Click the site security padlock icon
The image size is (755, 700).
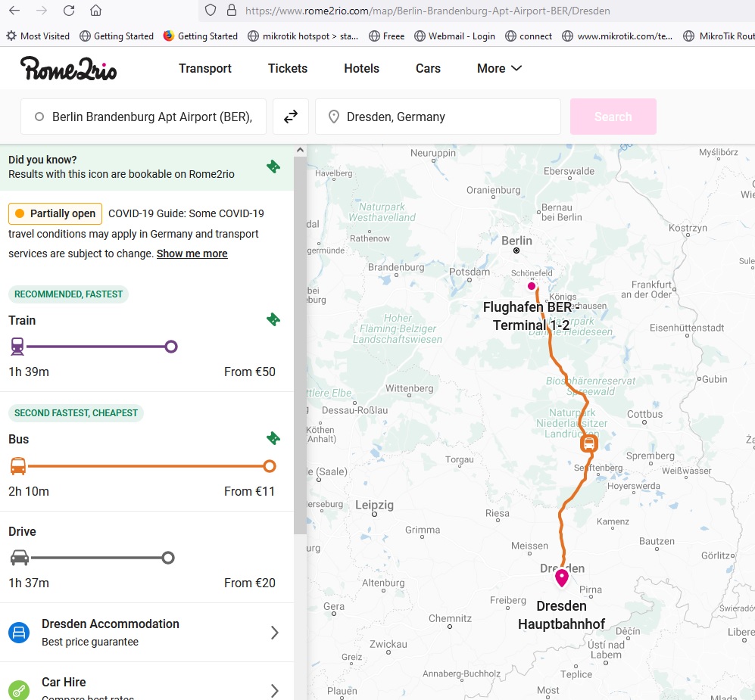(232, 10)
